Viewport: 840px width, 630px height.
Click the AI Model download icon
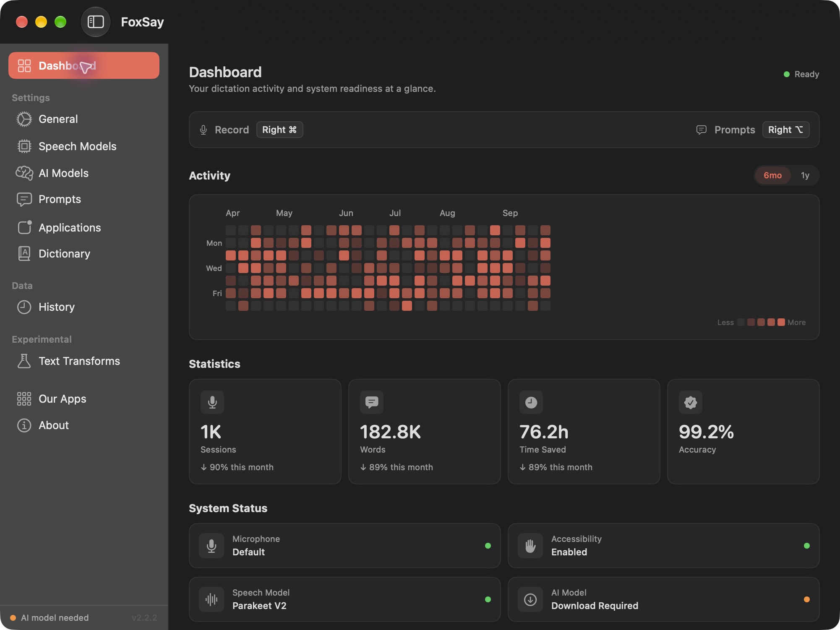point(530,599)
